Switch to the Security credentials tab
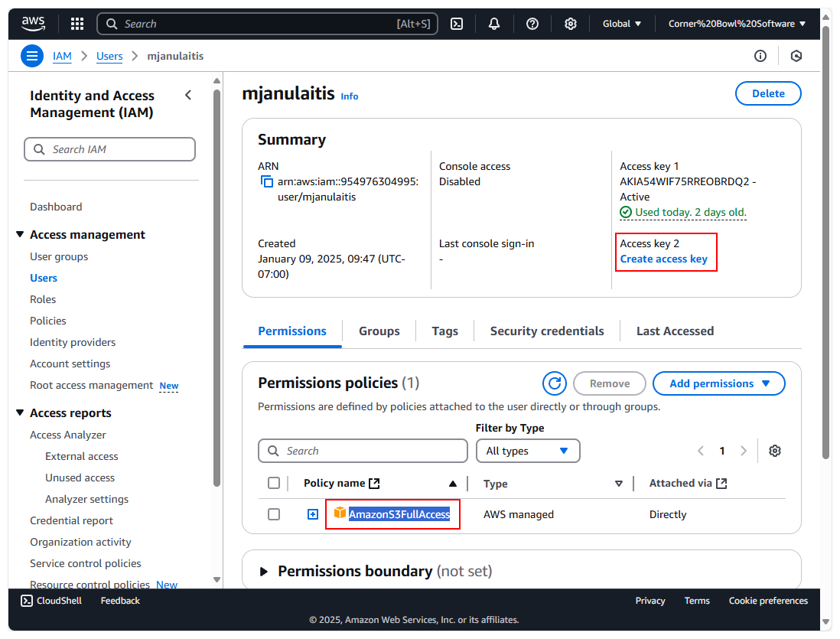Viewport: 840px width, 639px height. pos(547,331)
